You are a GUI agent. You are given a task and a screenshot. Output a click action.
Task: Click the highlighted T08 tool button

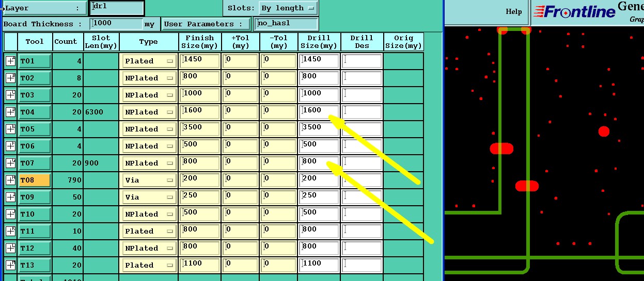[x=35, y=180]
